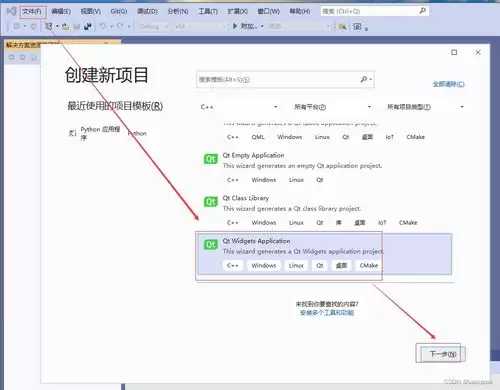Click the magnifier icon in top Ctrl+Q search
Screen dimensions: 500x390
click(x=422, y=11)
